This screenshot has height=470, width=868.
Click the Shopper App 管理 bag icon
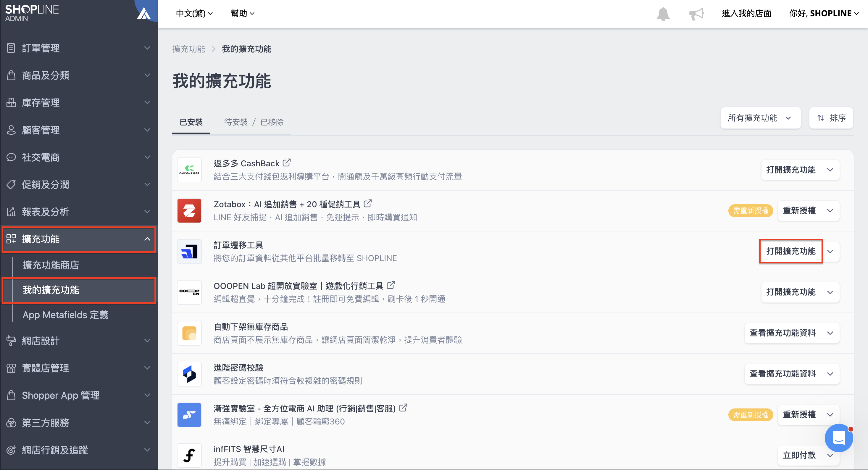[11, 395]
